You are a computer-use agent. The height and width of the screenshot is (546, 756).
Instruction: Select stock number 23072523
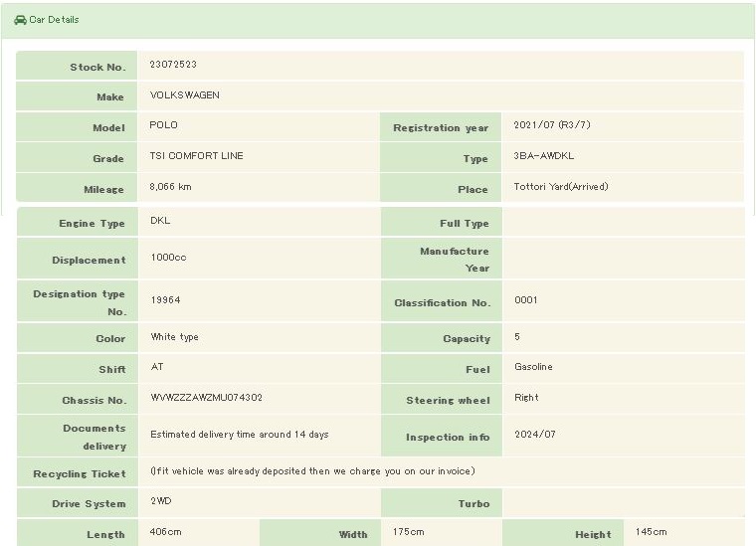[x=173, y=65]
